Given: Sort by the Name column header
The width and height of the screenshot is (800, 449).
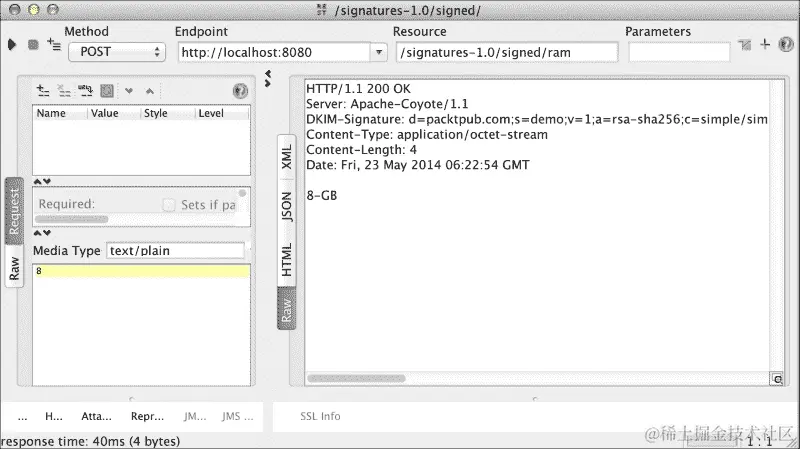Looking at the screenshot, I should 61,113.
